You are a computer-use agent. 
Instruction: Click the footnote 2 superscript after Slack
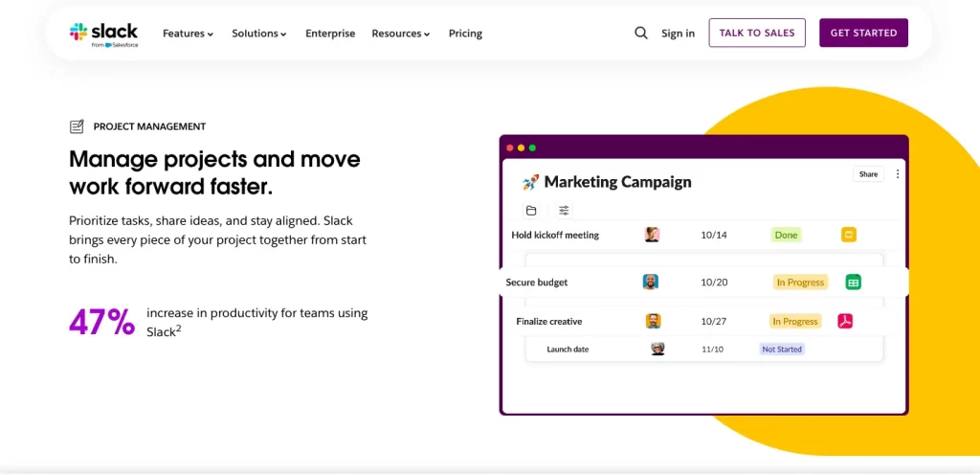click(x=178, y=328)
